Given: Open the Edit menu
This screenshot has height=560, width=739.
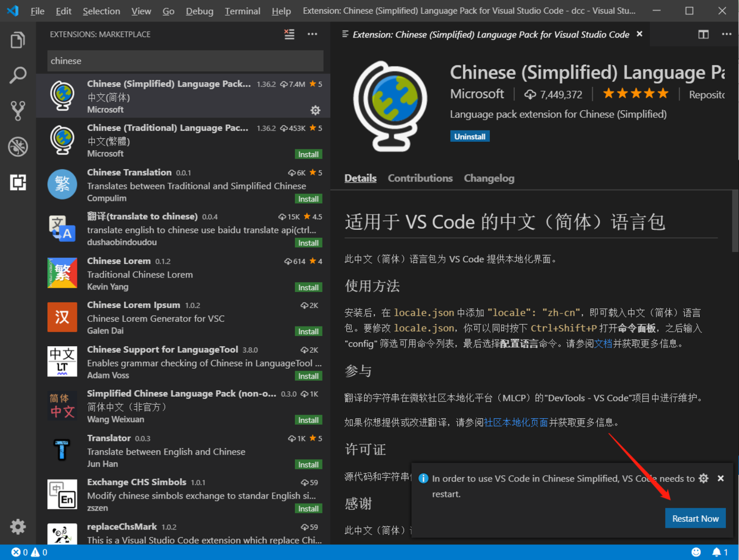Looking at the screenshot, I should point(63,11).
